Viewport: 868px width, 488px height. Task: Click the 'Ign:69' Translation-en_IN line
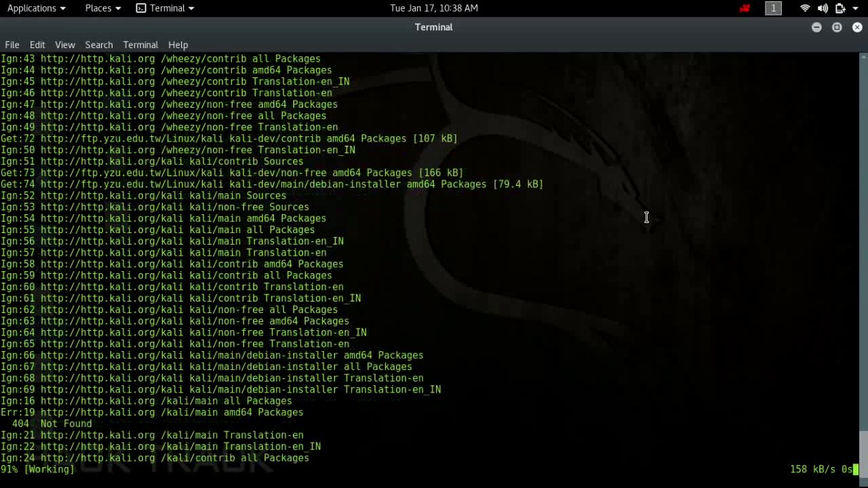pyautogui.click(x=220, y=390)
